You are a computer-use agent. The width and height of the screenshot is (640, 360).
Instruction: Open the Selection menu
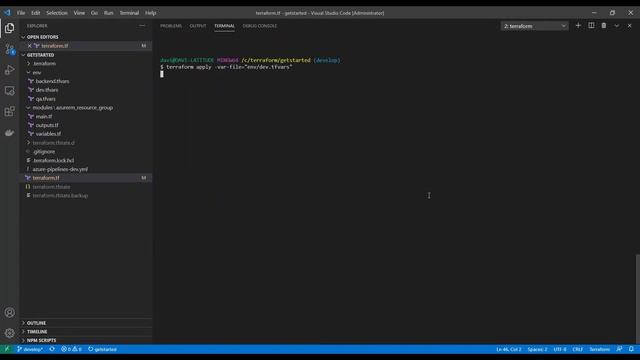coord(57,13)
